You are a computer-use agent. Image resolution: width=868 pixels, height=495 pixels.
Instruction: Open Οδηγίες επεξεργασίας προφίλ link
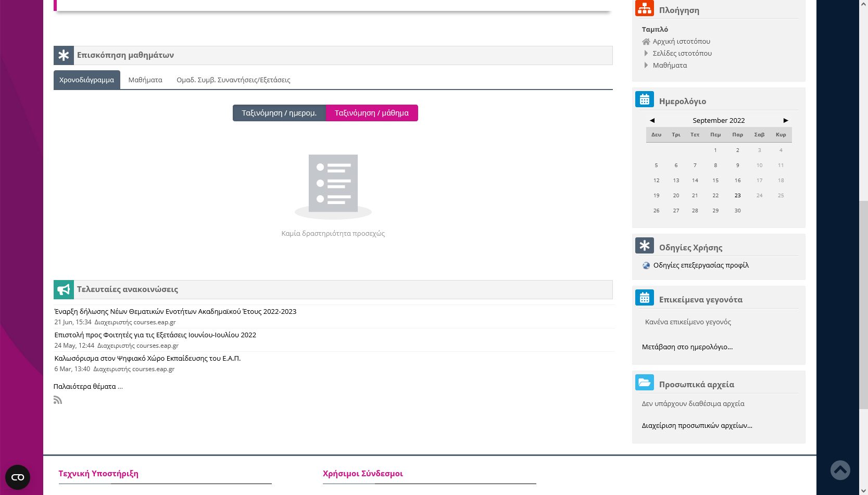(701, 265)
